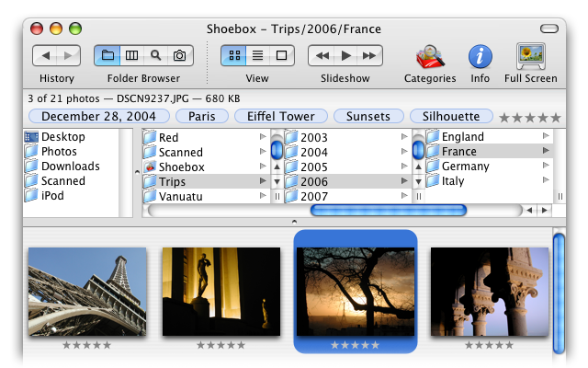Click the horizontal scrollbar thumb of column browser
This screenshot has height=368, width=588.
[389, 211]
